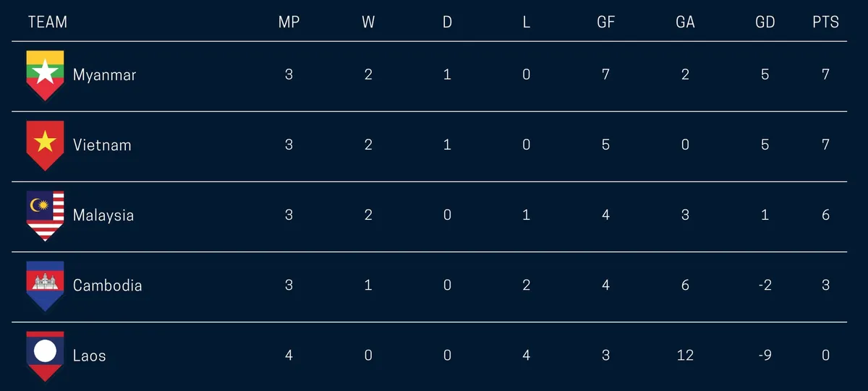Click the Cambodia flag icon
The width and height of the screenshot is (868, 391).
pyautogui.click(x=45, y=285)
